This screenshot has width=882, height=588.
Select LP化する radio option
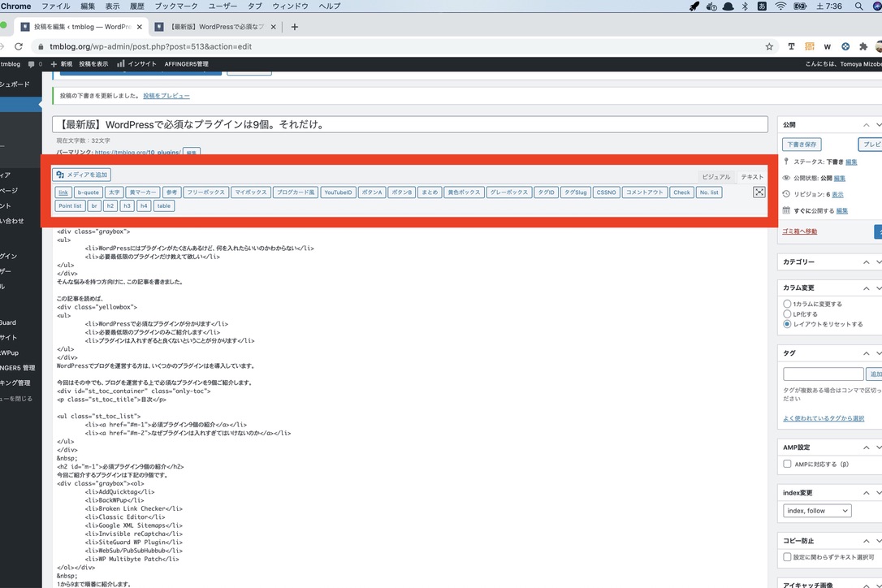tap(787, 314)
